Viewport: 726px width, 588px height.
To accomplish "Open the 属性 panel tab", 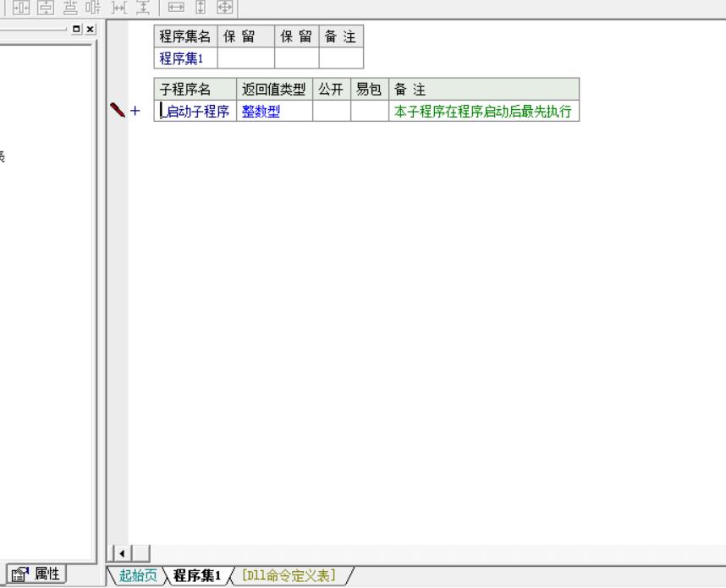I will [36, 574].
